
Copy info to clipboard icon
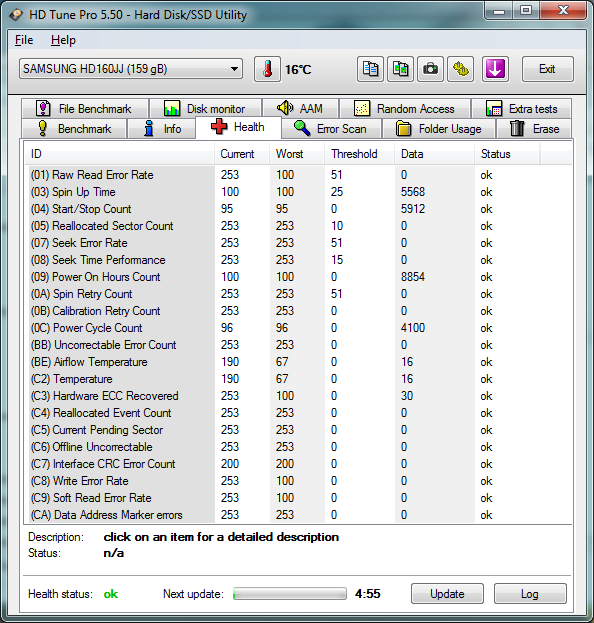click(370, 69)
